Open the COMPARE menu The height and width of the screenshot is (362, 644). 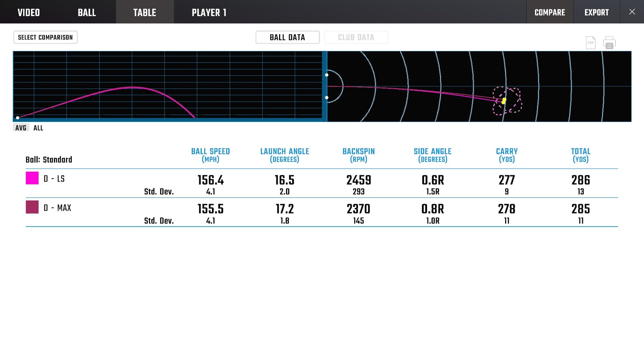[x=550, y=12]
